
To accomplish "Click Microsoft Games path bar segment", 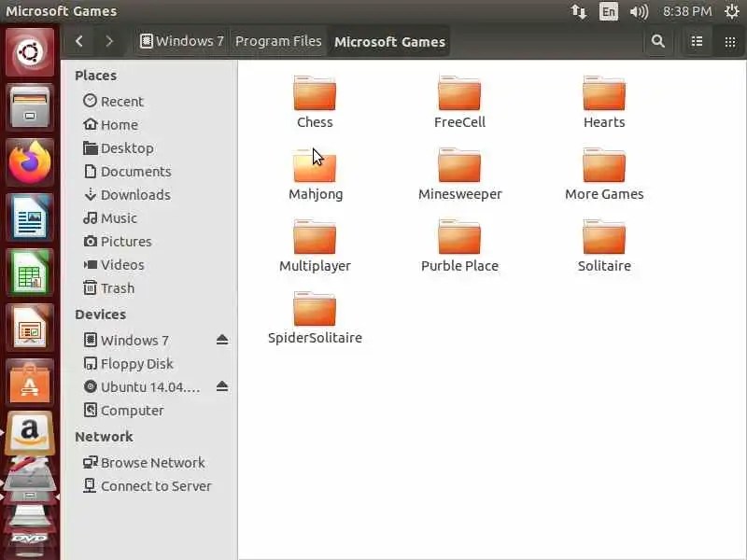I will (389, 41).
